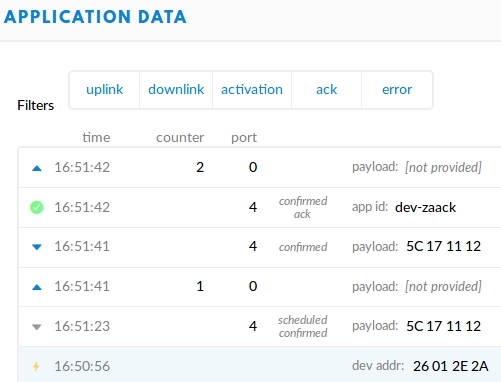The height and width of the screenshot is (382, 501).
Task: Click the scheduled confirmed label
Action: click(303, 326)
